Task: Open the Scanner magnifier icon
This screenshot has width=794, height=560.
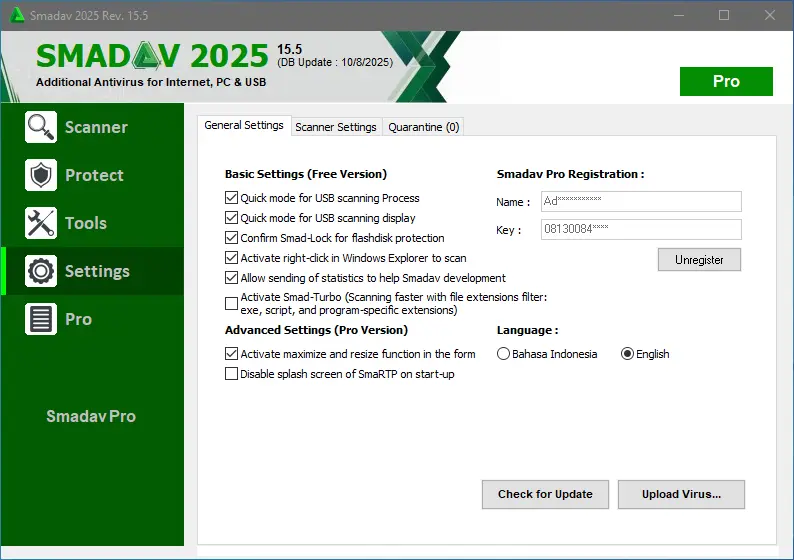Action: click(41, 127)
